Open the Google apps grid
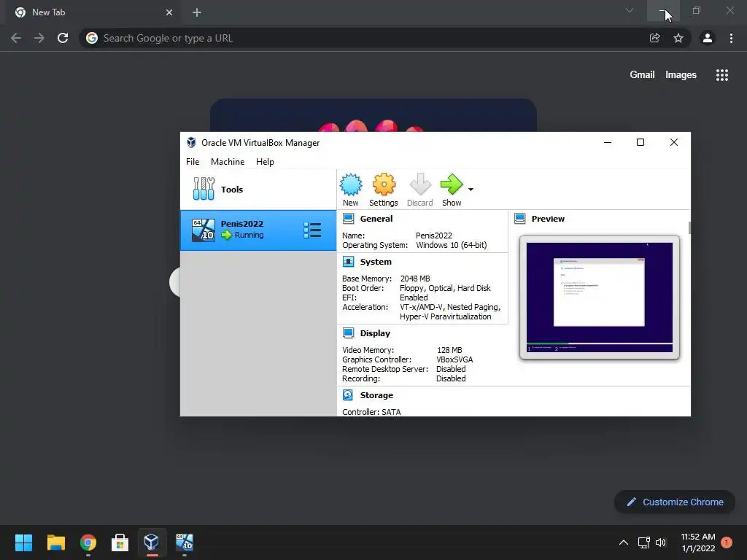Screen dimensions: 747x560 [722, 75]
